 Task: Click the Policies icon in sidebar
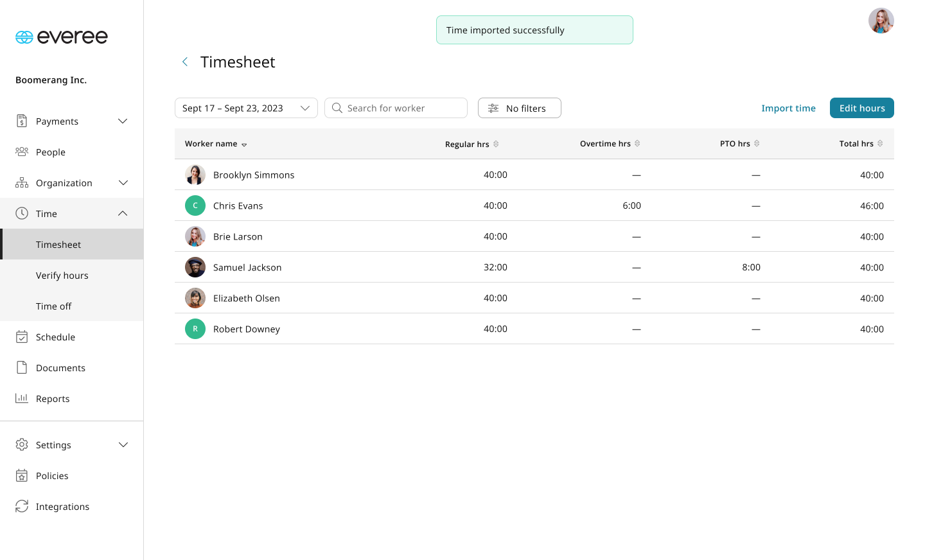point(22,475)
